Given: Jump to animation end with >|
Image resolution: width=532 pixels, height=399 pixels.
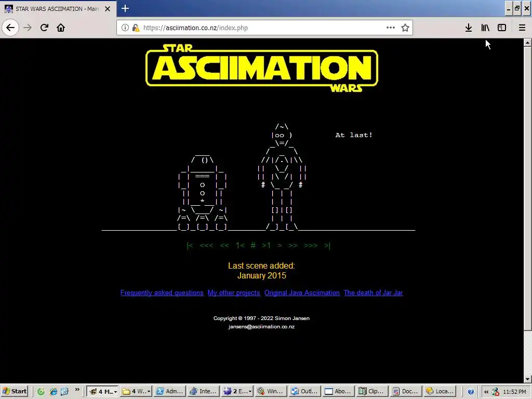Looking at the screenshot, I should click(327, 245).
